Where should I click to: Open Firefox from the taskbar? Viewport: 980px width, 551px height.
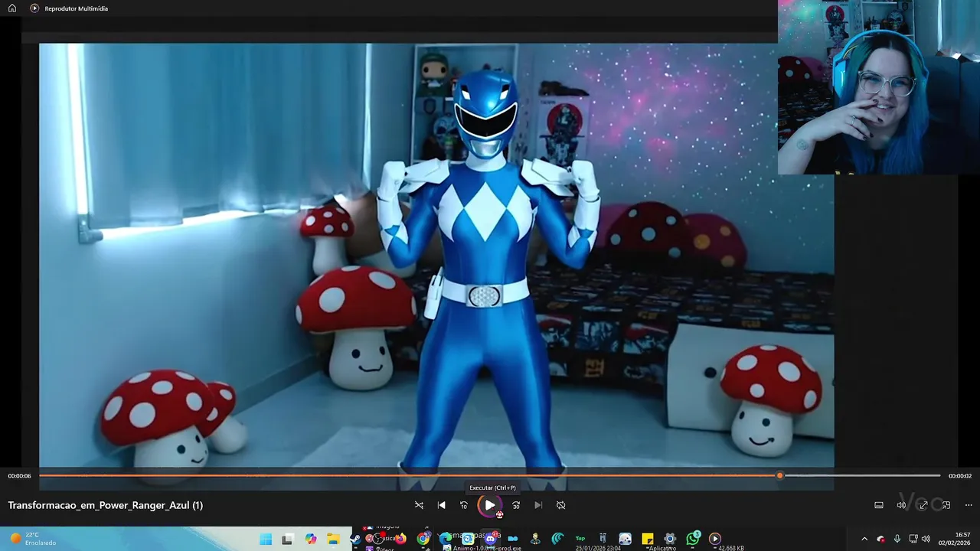pyautogui.click(x=400, y=539)
